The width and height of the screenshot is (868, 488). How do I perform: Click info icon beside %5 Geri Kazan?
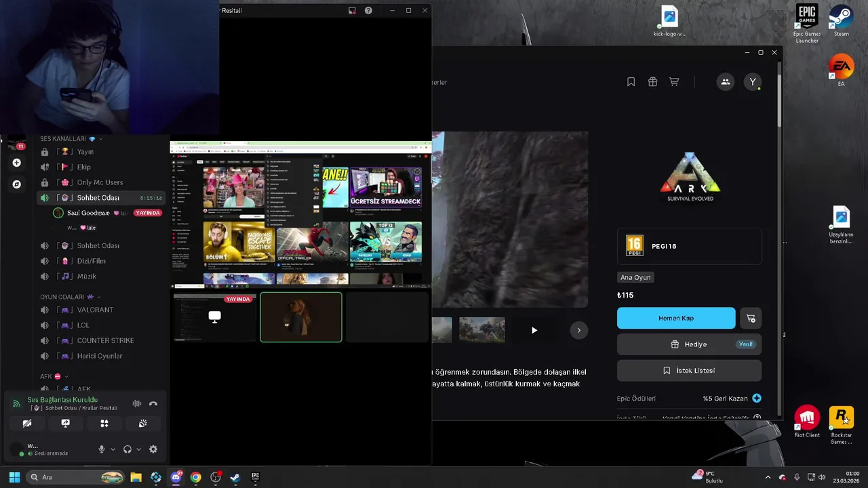(757, 399)
